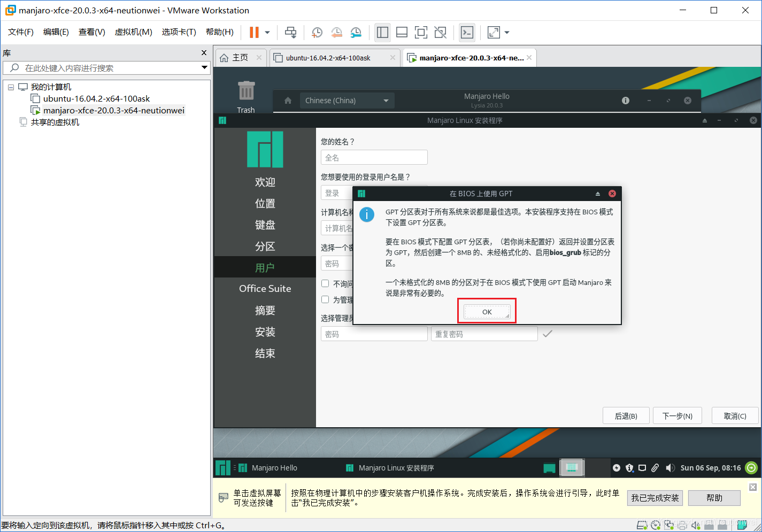Toggle the thumbnail bar view icon

pos(402,33)
